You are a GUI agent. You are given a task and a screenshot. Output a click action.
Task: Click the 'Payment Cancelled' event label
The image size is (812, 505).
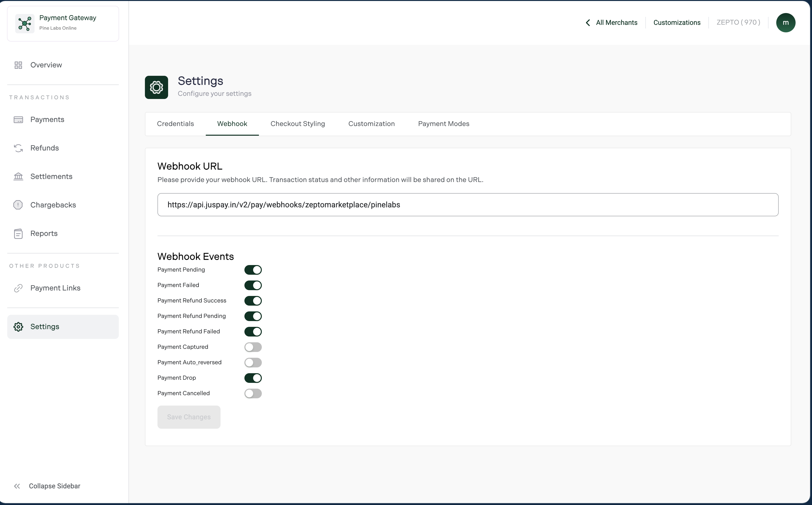184,393
